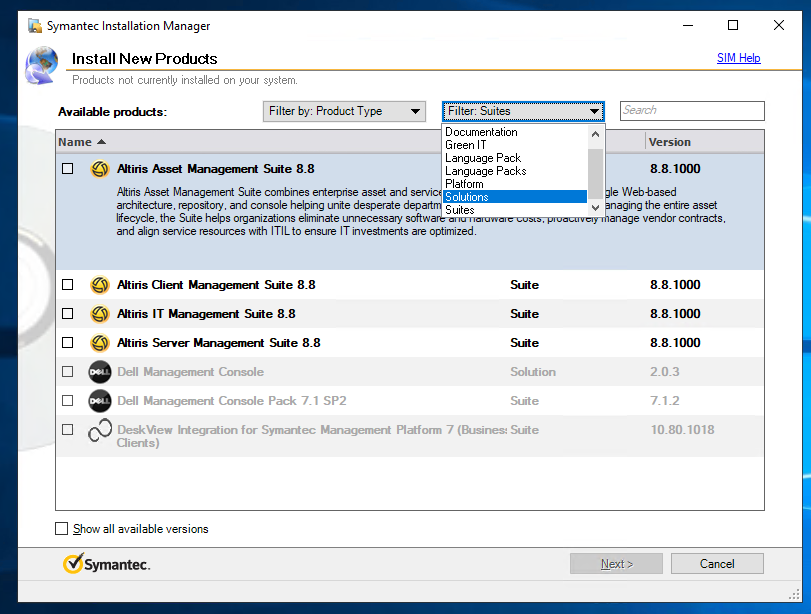
Task: Click version 2.0.3 of Dell Management Console
Action: (665, 371)
